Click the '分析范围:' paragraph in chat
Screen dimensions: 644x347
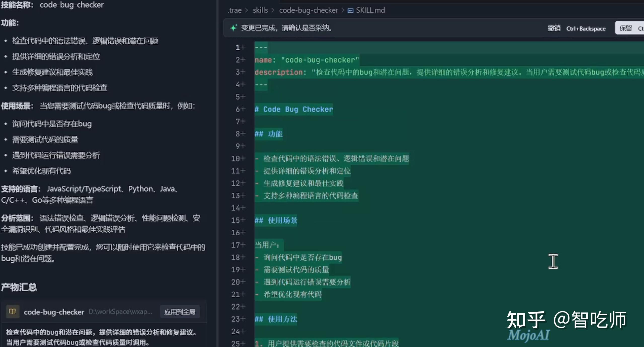coord(101,224)
